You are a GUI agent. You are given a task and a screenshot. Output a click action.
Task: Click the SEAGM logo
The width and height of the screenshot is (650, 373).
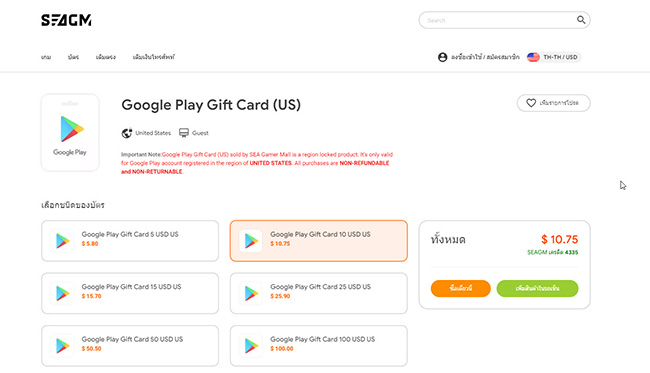tap(66, 20)
